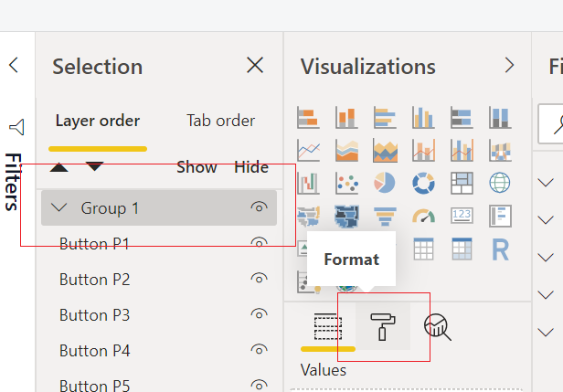Viewport: 563px width, 392px height.
Task: Hide Button P2 using its eye icon
Action: [259, 279]
